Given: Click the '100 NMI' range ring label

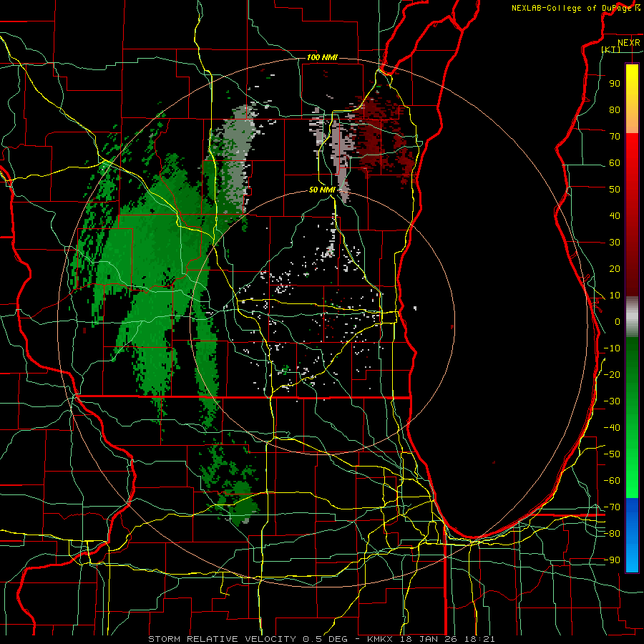Looking at the screenshot, I should tap(322, 57).
